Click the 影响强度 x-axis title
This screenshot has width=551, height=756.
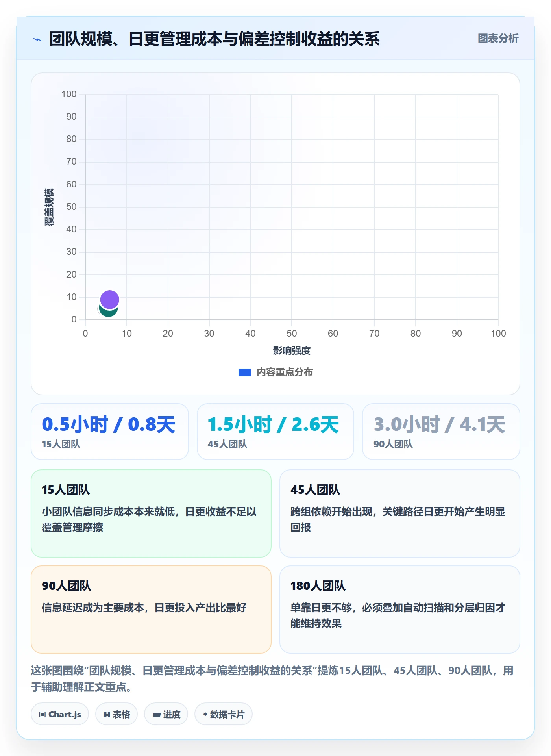[292, 350]
